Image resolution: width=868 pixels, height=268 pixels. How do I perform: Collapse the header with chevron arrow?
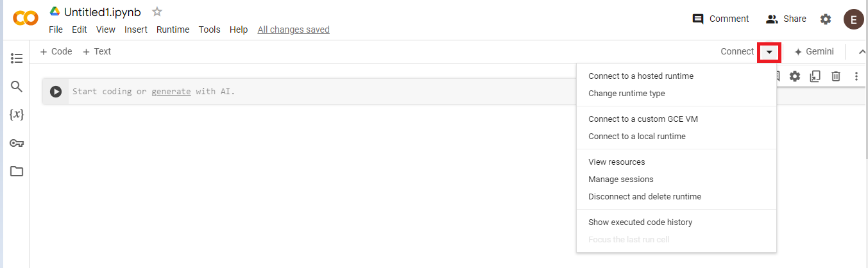point(862,52)
